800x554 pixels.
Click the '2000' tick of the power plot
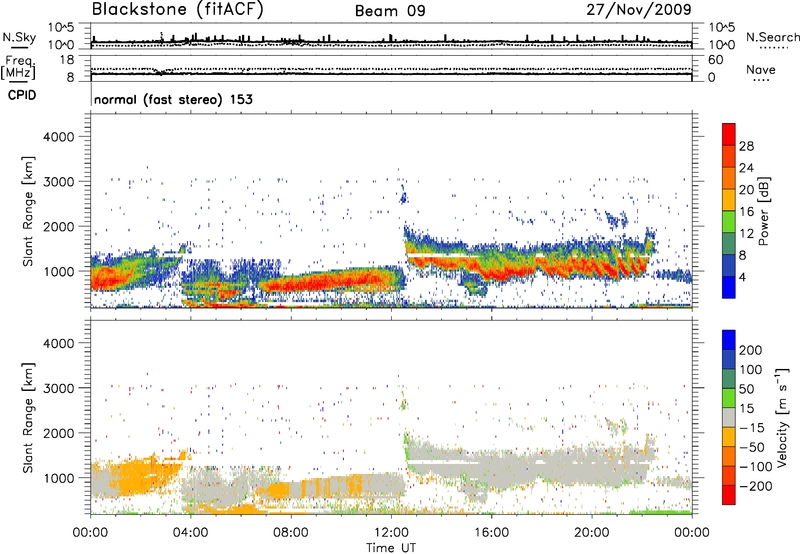coord(58,226)
